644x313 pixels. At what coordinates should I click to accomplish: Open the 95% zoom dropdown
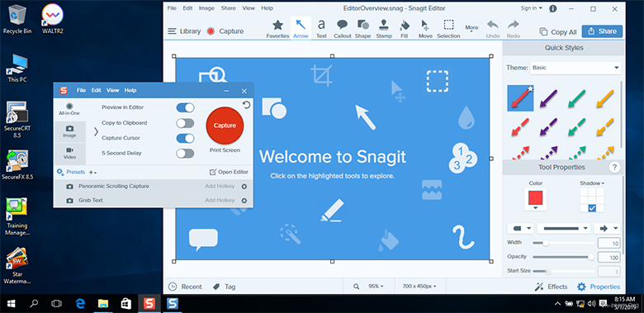pyautogui.click(x=375, y=287)
